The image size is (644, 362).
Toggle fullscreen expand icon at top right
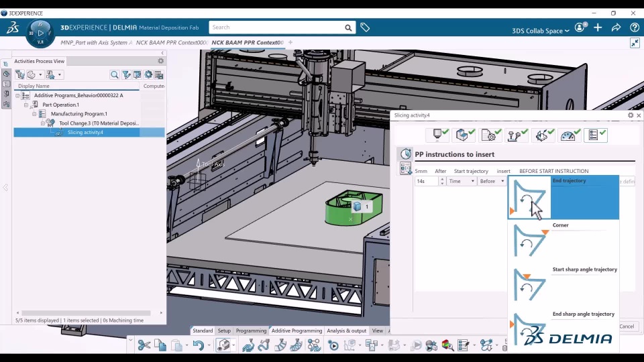click(x=635, y=43)
